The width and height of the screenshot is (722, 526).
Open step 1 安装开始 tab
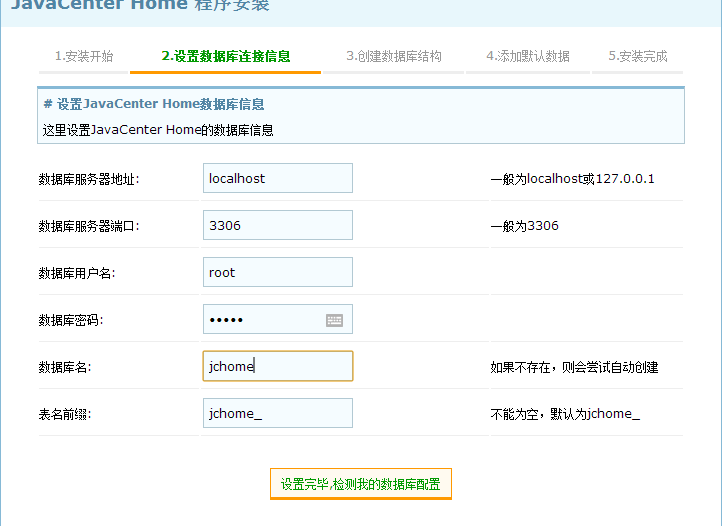pos(84,56)
